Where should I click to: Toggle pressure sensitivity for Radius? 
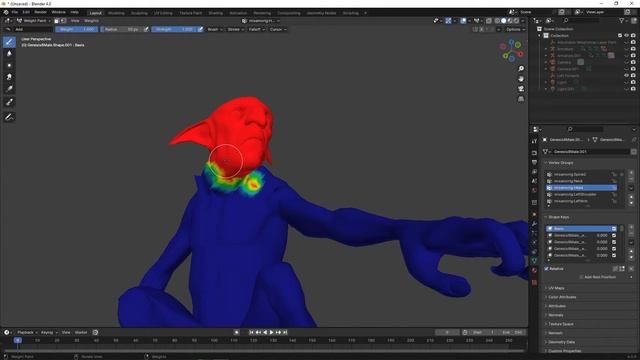coord(146,29)
